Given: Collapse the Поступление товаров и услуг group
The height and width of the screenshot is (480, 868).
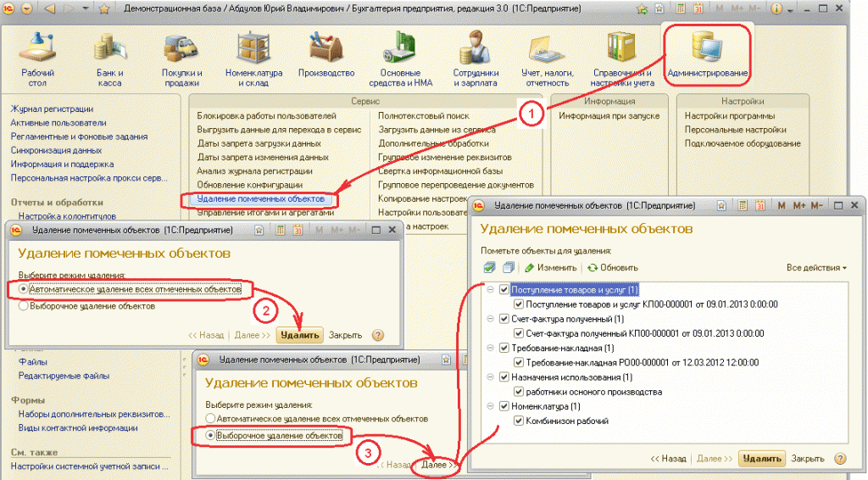Looking at the screenshot, I should coord(489,290).
